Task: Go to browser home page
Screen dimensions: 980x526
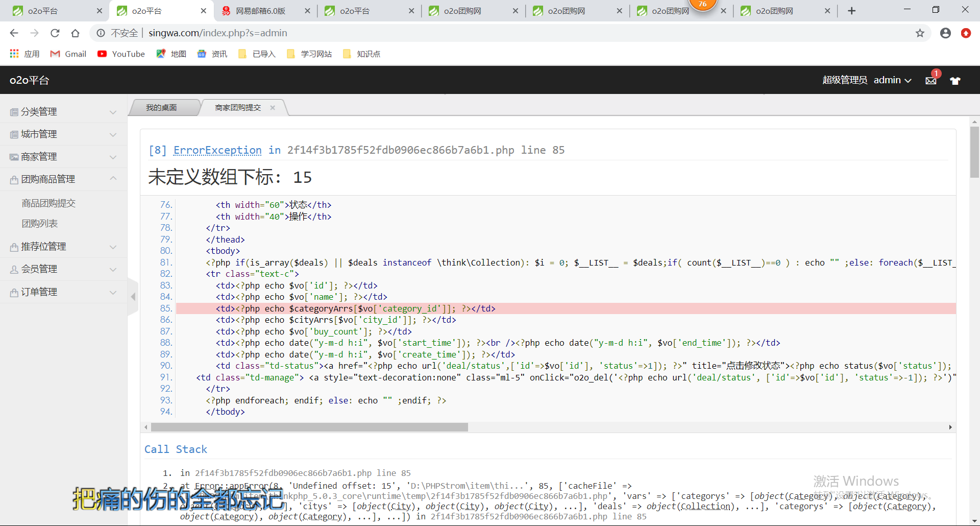Action: pos(75,33)
